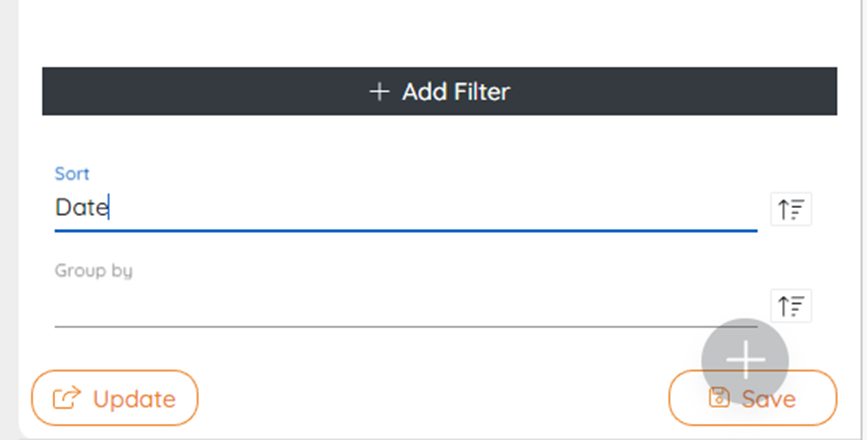Click the blue Sort label
This screenshot has height=440, width=867.
click(72, 174)
